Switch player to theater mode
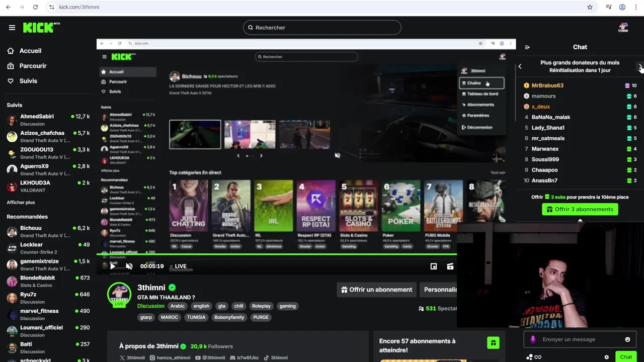This screenshot has width=644, height=362. [450, 266]
